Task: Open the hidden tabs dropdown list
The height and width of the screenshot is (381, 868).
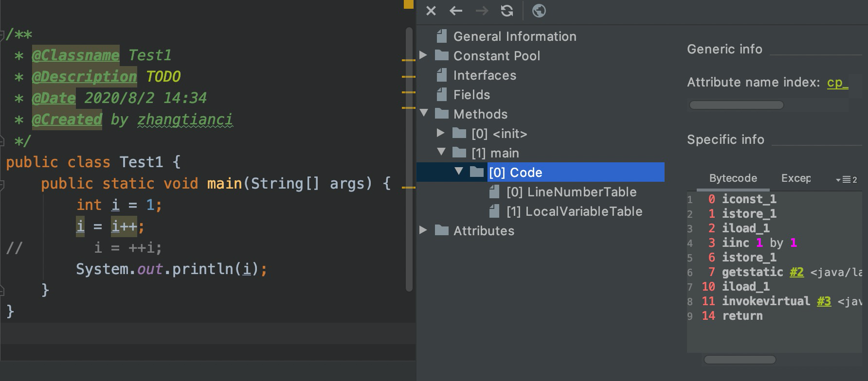Action: [x=846, y=180]
